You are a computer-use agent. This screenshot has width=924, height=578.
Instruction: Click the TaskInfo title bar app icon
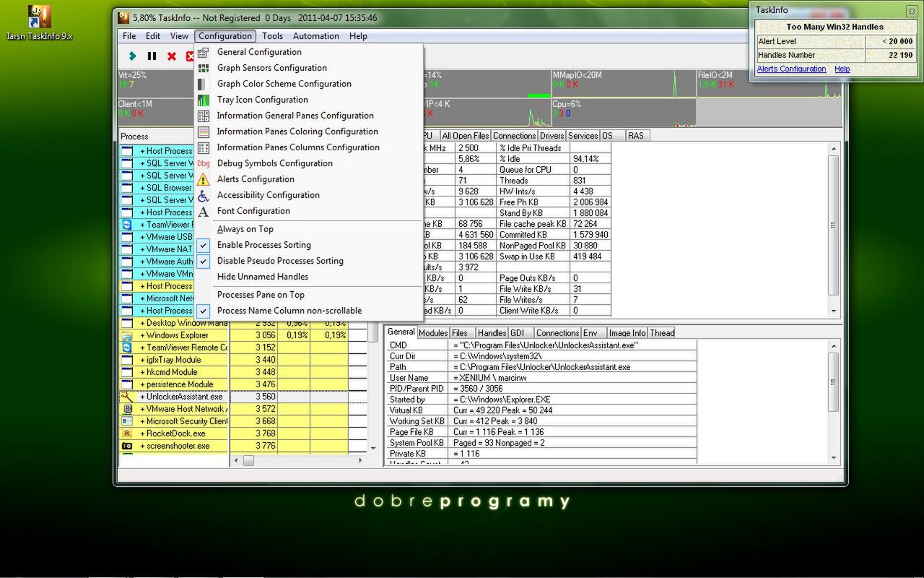tap(123, 17)
